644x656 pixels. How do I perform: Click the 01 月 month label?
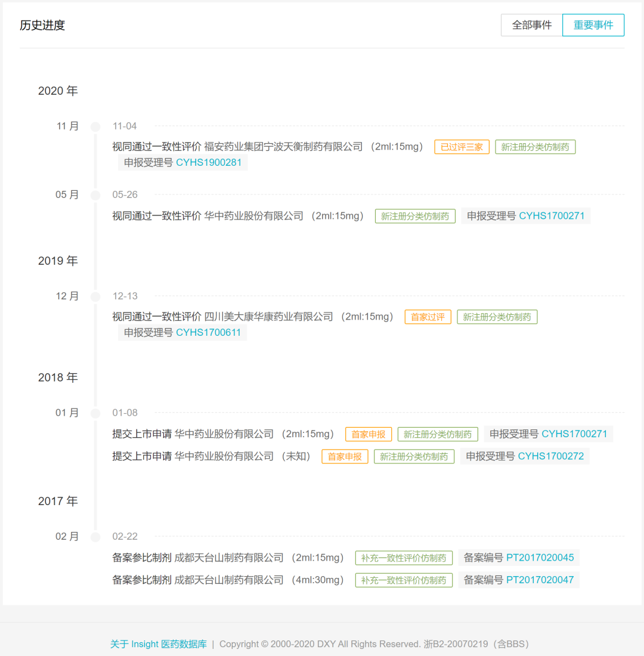67,413
